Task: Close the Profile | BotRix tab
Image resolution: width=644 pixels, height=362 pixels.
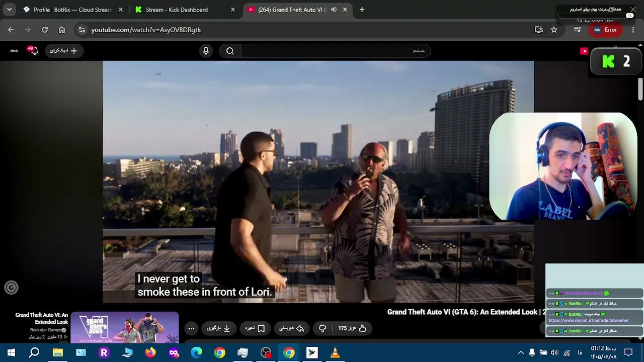Action: coord(121,10)
